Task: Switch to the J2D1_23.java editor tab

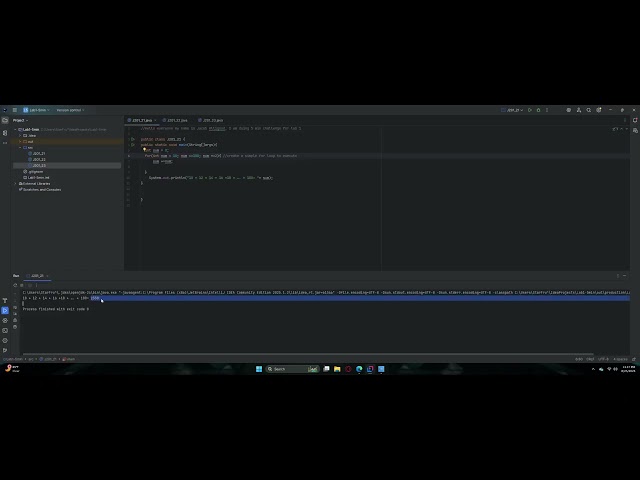Action: point(211,120)
